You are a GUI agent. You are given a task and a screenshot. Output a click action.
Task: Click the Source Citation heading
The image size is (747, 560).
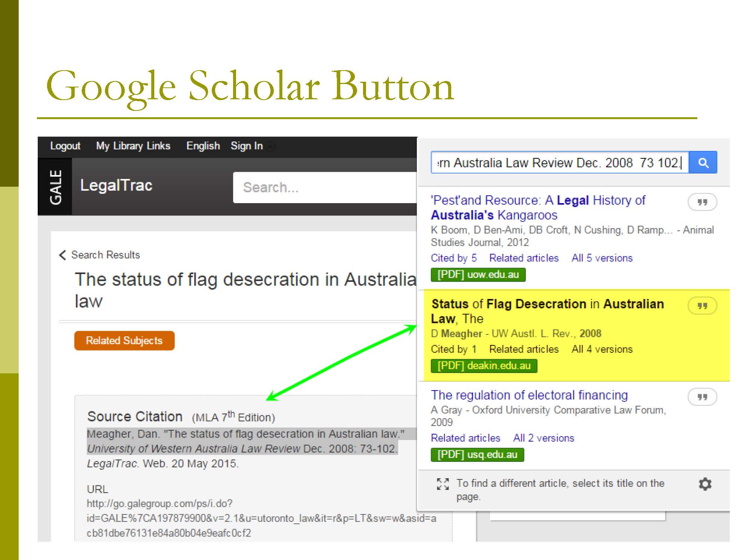134,416
